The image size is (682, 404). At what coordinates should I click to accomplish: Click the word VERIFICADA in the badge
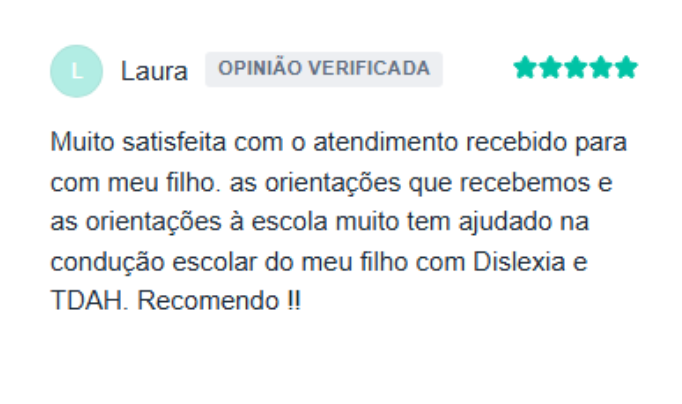(369, 68)
